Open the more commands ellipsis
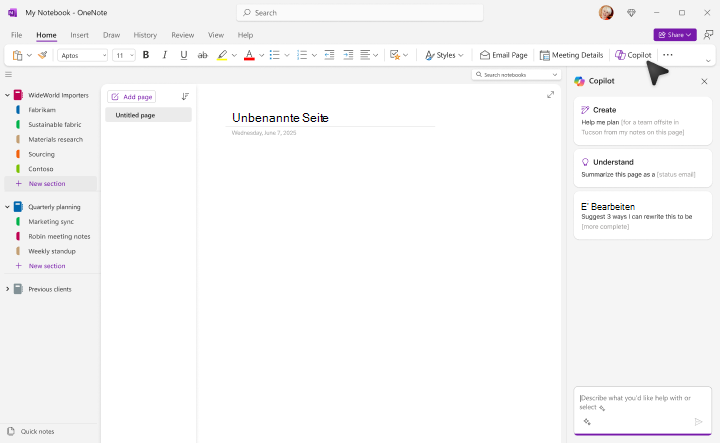Image resolution: width=720 pixels, height=443 pixels. tap(668, 55)
